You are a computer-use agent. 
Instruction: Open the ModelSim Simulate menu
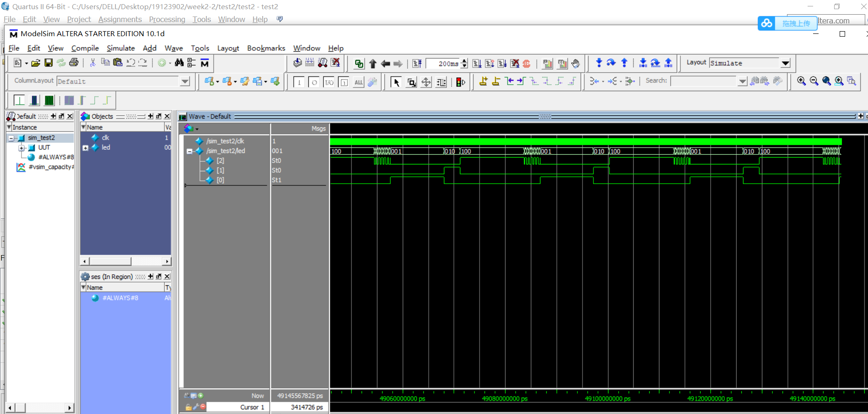pyautogui.click(x=121, y=48)
